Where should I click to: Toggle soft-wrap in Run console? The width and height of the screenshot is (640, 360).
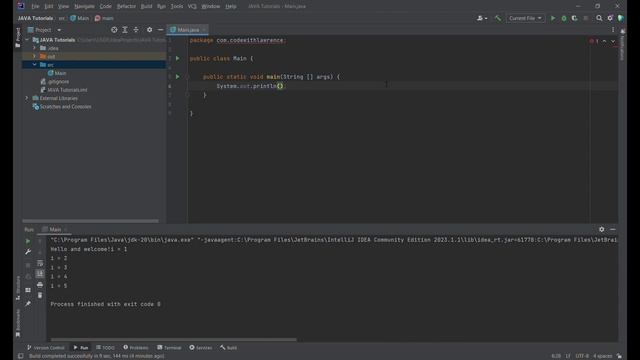point(40,263)
